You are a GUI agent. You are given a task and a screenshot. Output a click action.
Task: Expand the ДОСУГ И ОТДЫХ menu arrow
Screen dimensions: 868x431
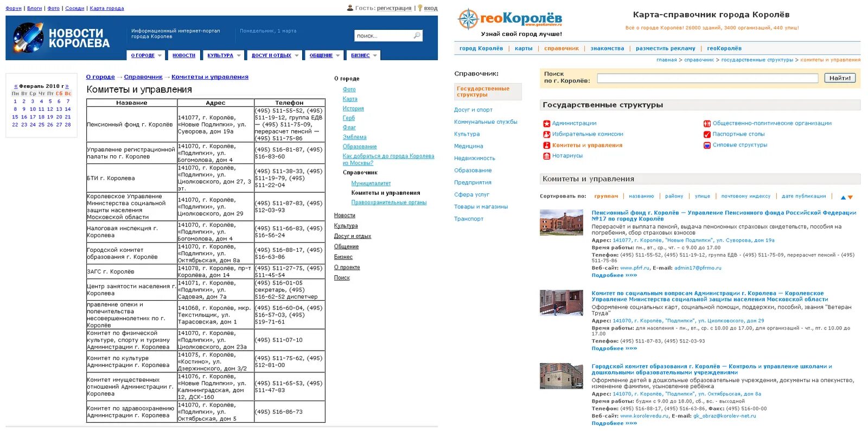(x=296, y=55)
